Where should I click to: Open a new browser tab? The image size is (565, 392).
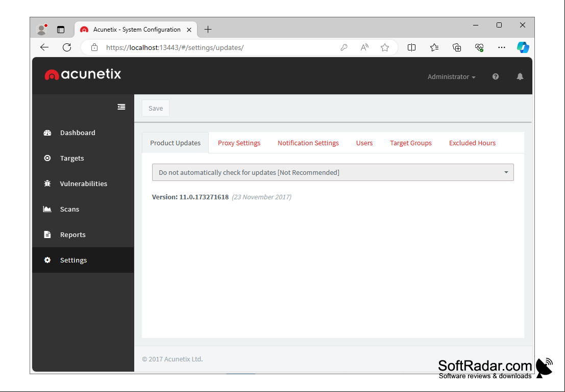pos(208,30)
